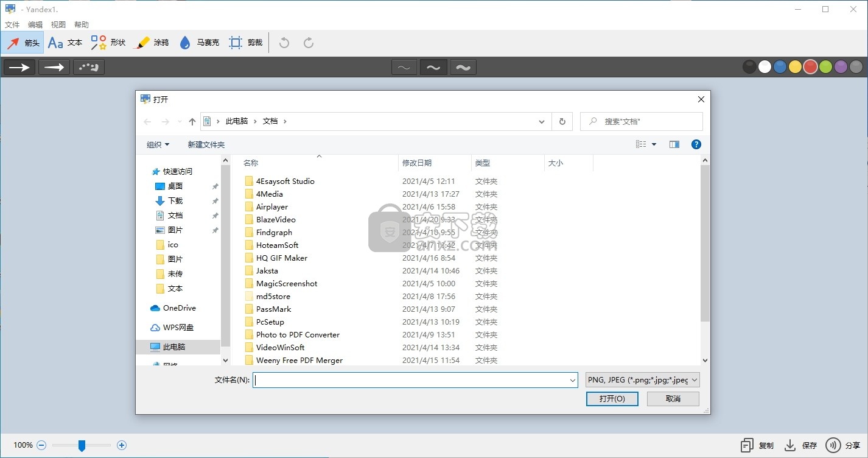Open the view options dropdown arrow
This screenshot has height=458, width=868.
point(654,144)
